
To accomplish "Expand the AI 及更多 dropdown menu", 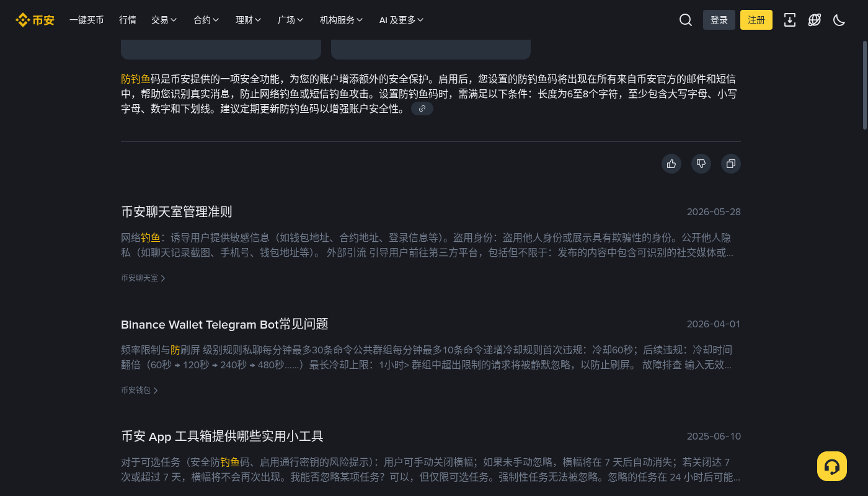I will point(402,20).
